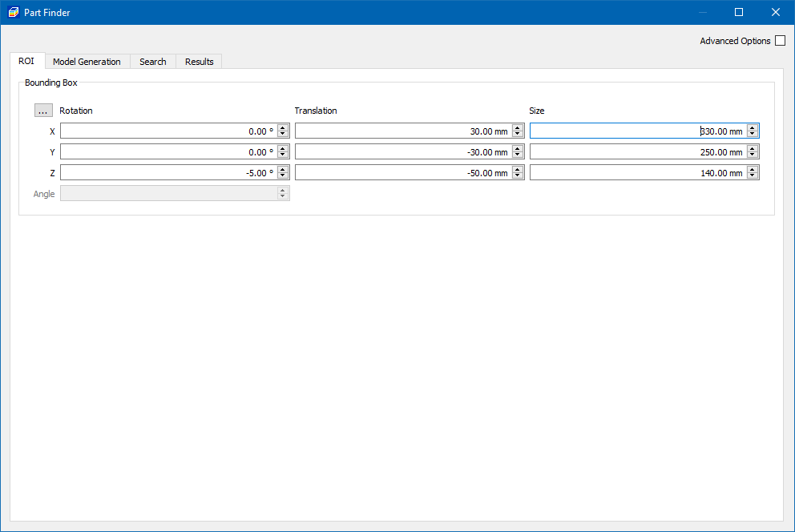
Task: Open the Results tab
Action: pyautogui.click(x=200, y=62)
